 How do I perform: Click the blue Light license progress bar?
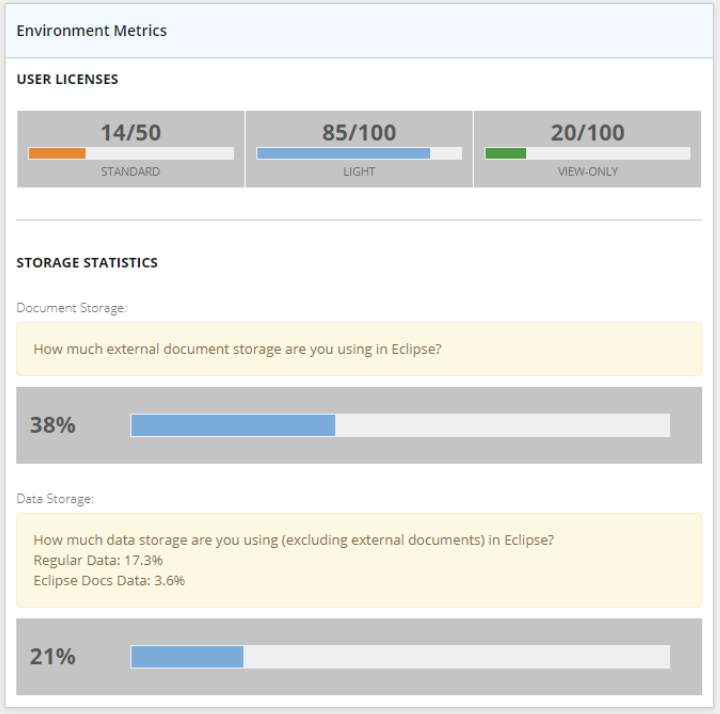(x=359, y=154)
